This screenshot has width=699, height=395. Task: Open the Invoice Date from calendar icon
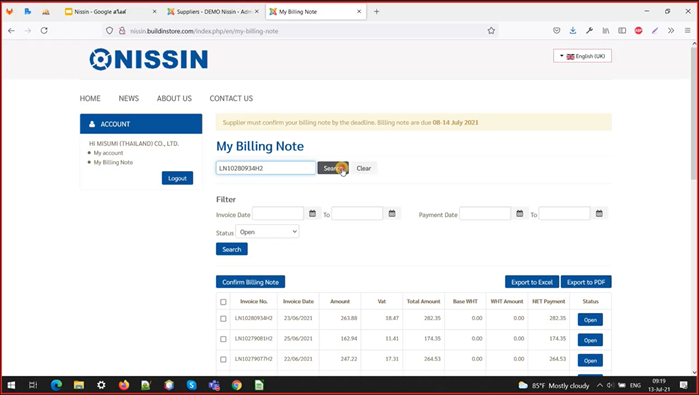point(312,214)
